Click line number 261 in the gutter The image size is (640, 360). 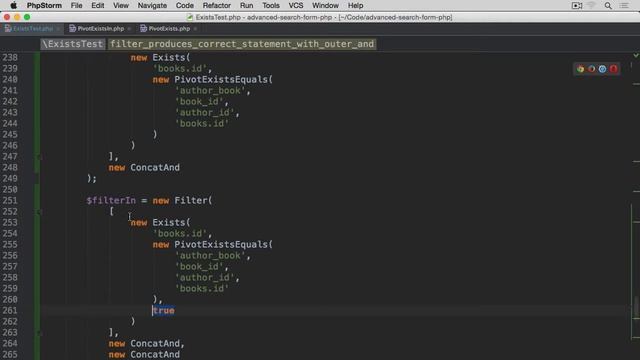click(x=10, y=311)
